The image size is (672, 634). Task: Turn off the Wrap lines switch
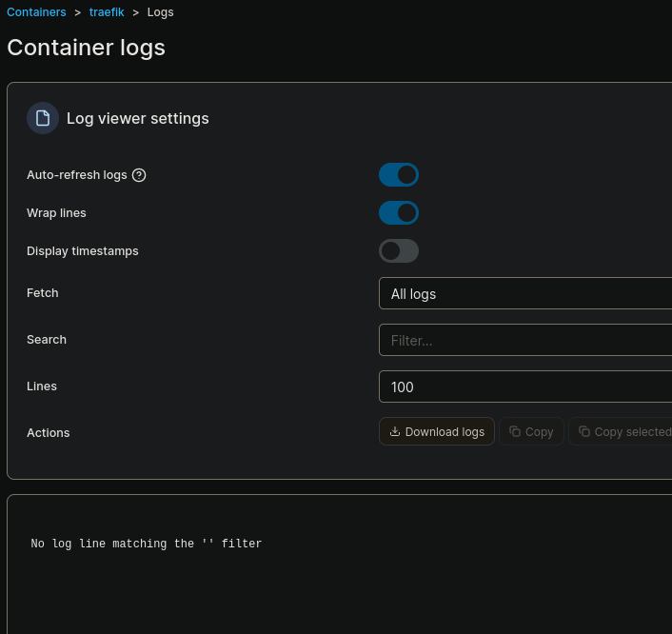398,213
